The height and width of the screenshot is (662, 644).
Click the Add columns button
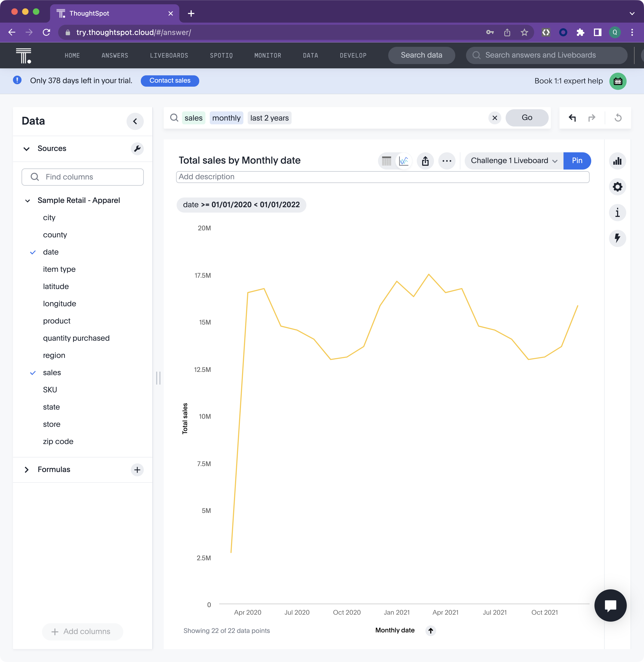[82, 631]
